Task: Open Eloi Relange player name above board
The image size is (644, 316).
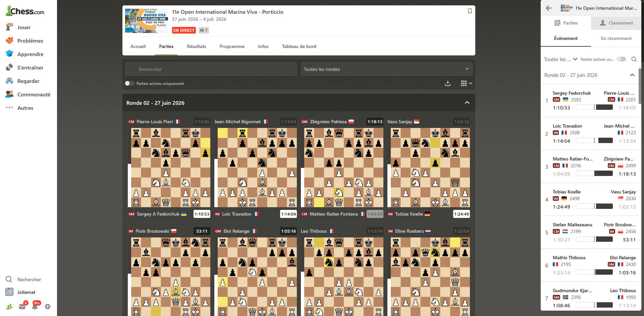Action: point(236,231)
